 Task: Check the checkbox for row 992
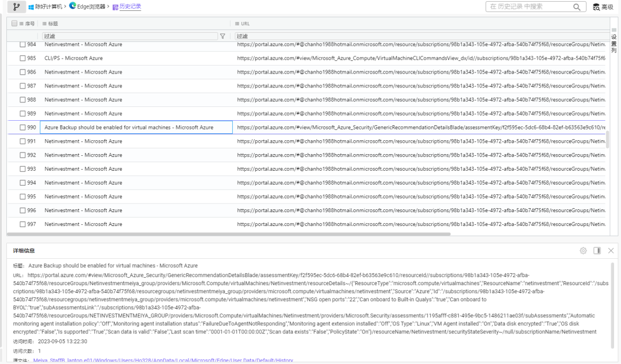(x=22, y=155)
